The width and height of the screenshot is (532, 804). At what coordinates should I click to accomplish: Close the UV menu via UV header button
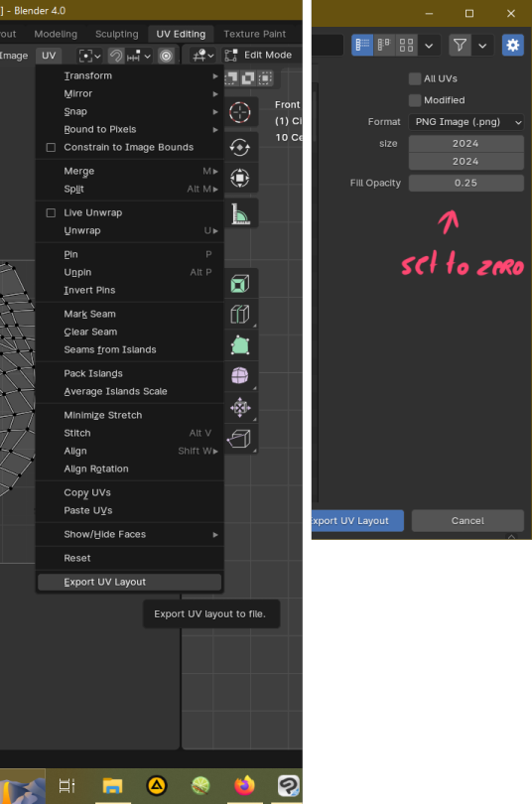pos(49,56)
